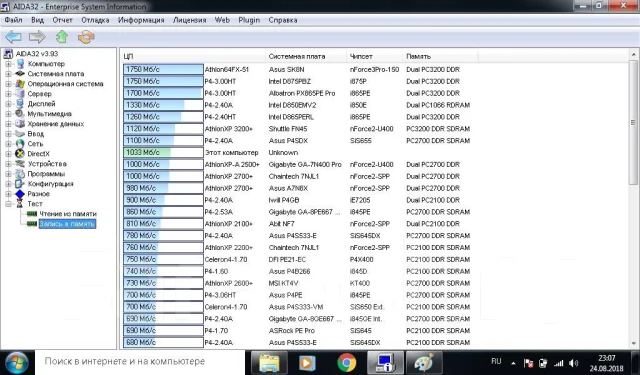Click the Start menu search field
This screenshot has height=375, width=640.
point(140,362)
